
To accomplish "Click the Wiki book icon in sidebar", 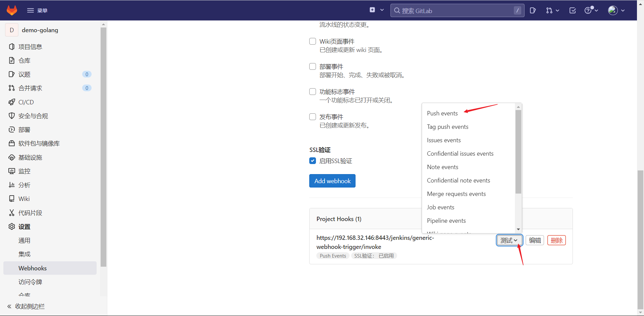I will (x=12, y=199).
